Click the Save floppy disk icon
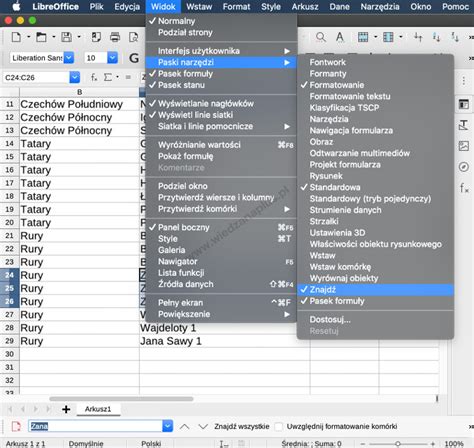 [66, 37]
